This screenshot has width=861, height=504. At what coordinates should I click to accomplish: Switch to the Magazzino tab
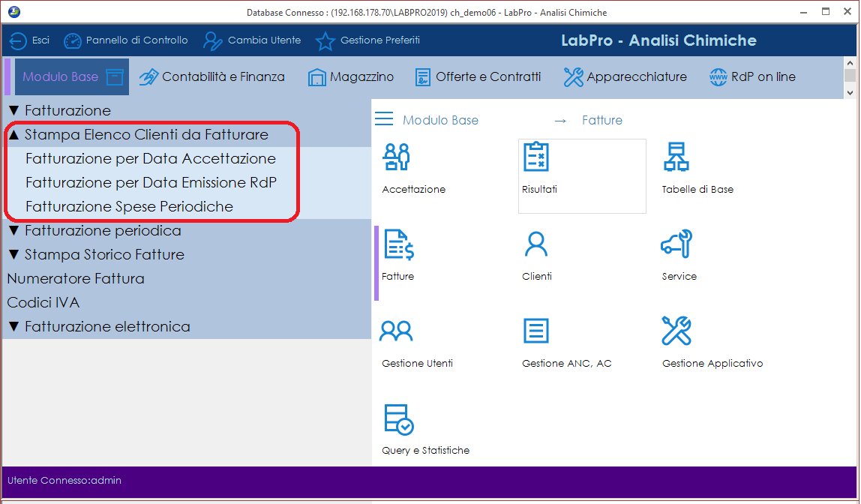click(x=361, y=76)
